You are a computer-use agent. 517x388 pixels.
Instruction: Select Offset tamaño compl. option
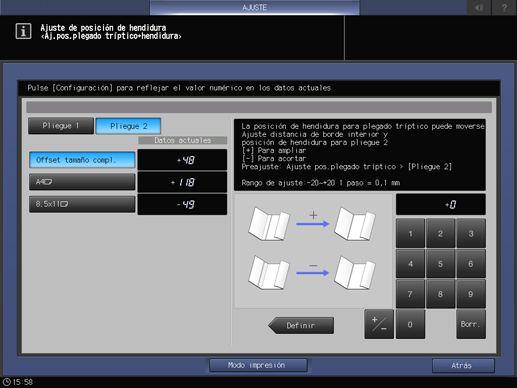(x=82, y=160)
